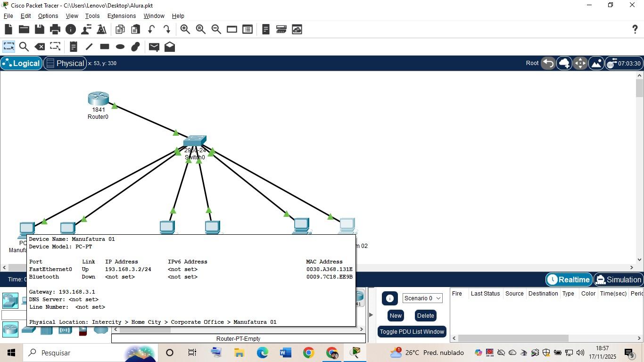
Task: Undo the last action
Action: [151, 29]
